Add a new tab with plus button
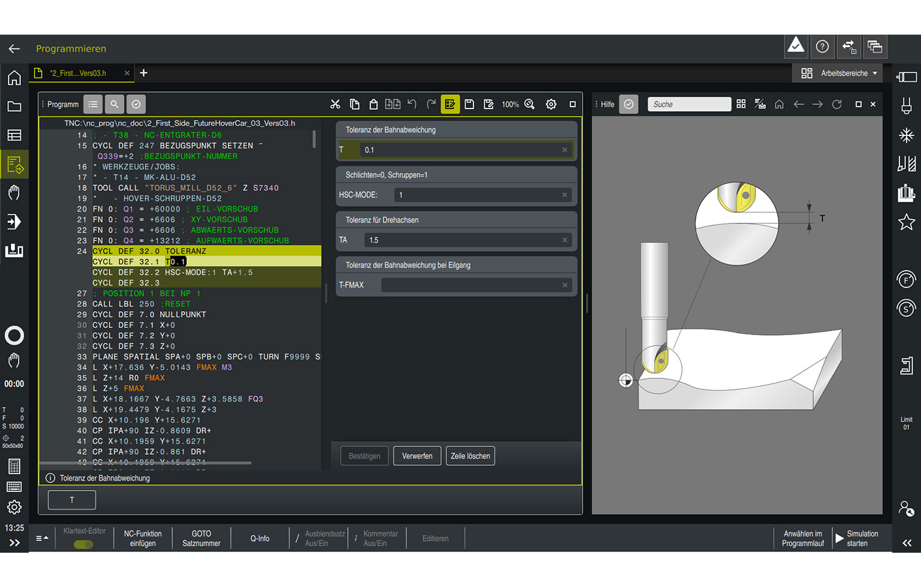Screen dimensions: 921x588 click(144, 73)
